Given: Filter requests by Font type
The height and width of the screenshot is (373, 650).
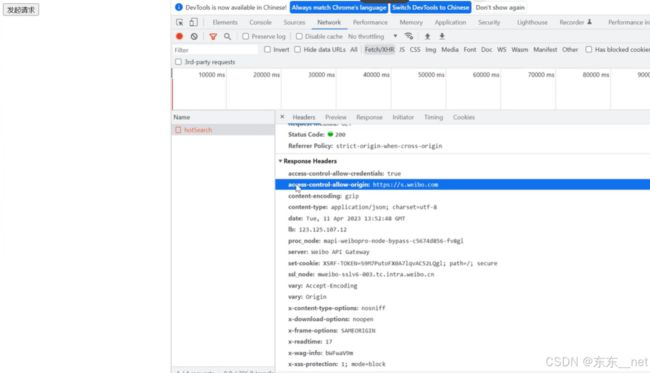Looking at the screenshot, I should [x=470, y=49].
